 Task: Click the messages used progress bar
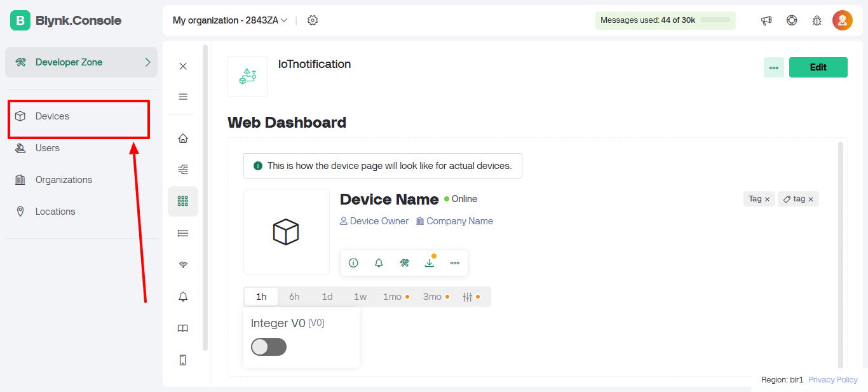[x=715, y=20]
